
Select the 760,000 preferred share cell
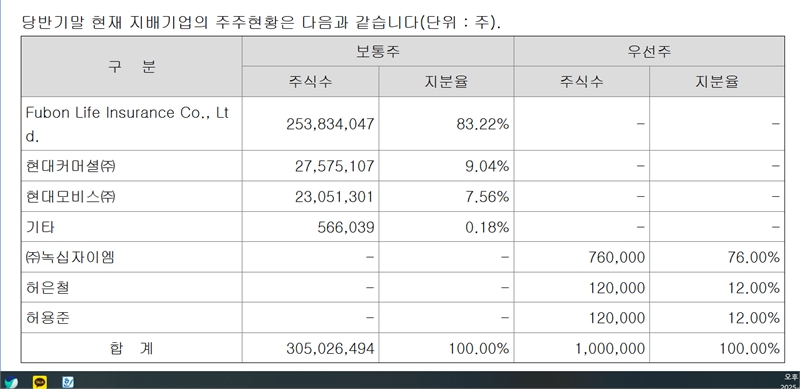pyautogui.click(x=582, y=257)
